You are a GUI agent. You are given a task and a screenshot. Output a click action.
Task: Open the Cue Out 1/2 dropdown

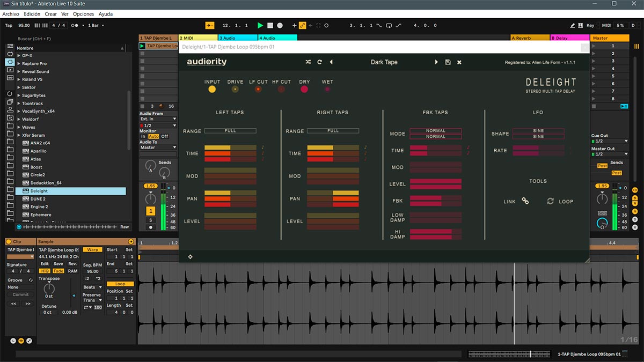click(609, 141)
